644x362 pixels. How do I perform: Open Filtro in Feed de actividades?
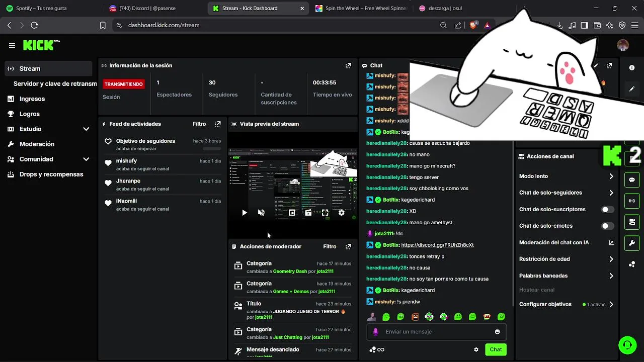pos(199,124)
